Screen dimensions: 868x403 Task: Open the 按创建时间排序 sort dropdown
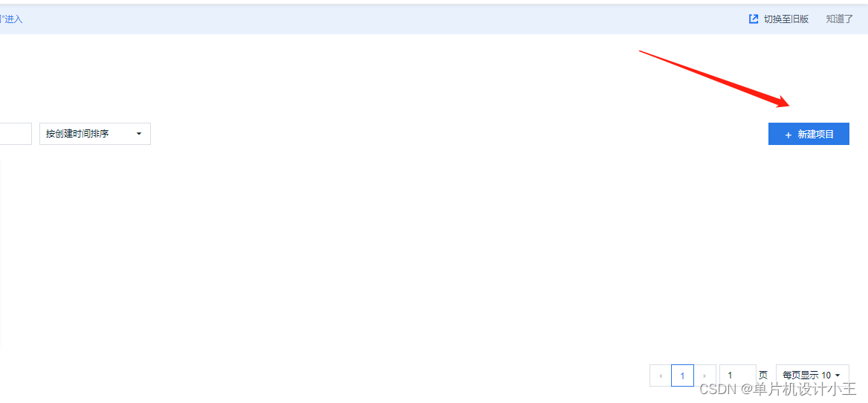coord(95,134)
